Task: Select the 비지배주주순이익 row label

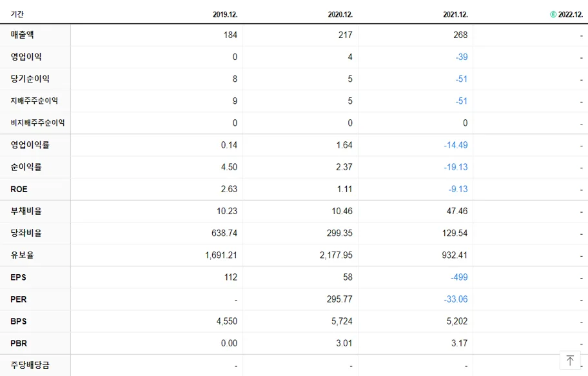Action: click(x=37, y=123)
